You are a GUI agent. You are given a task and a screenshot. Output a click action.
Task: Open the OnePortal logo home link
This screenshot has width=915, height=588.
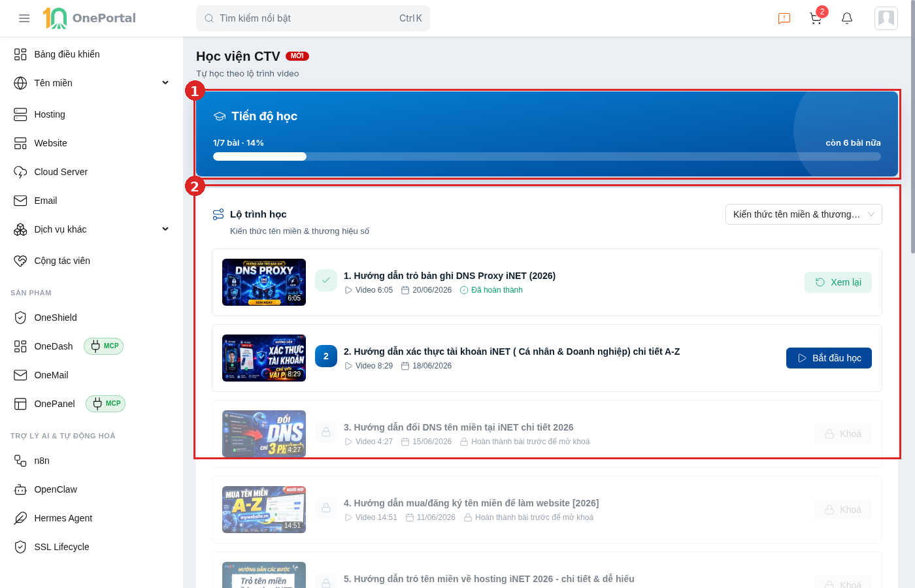tap(90, 18)
